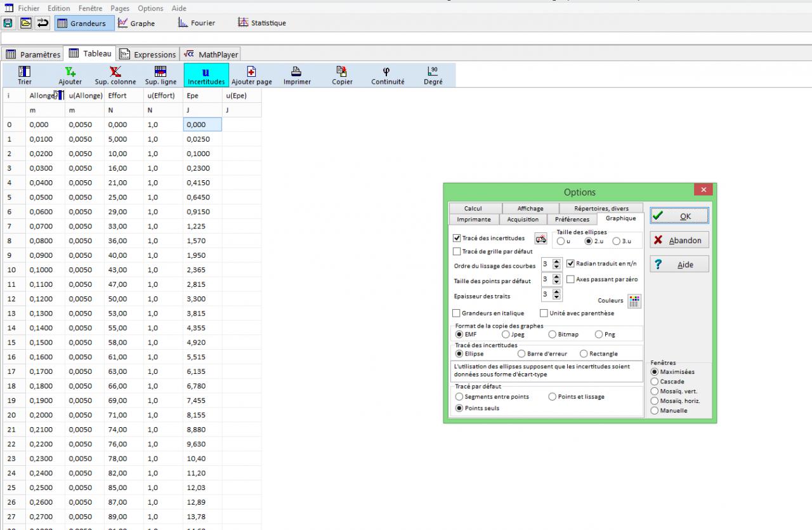Click the u(Effort) column header
812x530 pixels.
tap(163, 96)
